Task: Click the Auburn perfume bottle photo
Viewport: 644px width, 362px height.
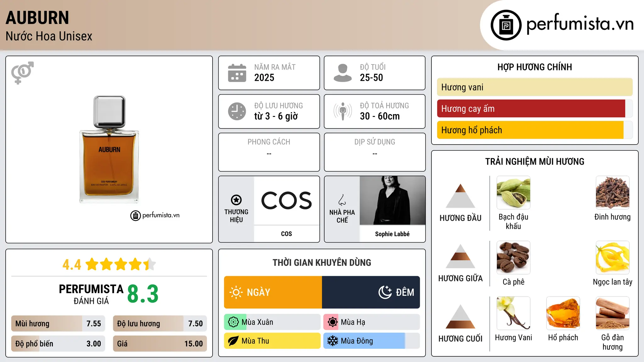Action: [109, 149]
